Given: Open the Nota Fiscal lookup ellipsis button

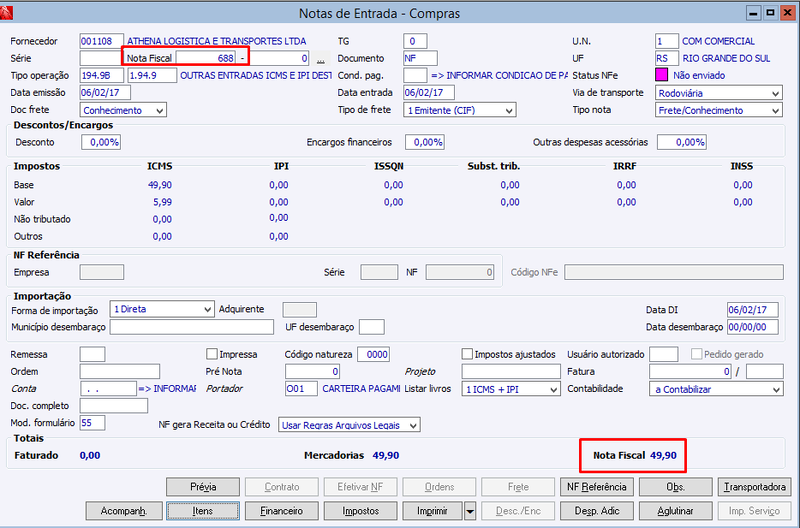Looking at the screenshot, I should 320,59.
